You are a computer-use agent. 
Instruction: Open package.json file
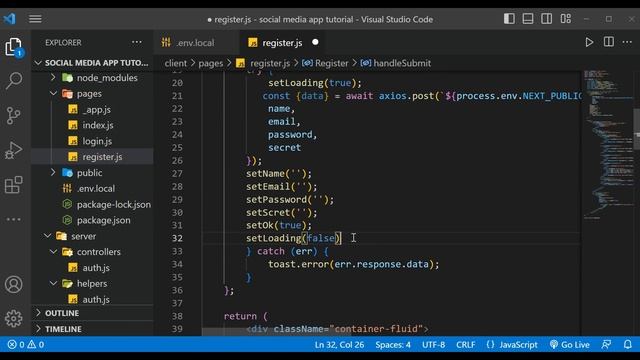(x=92, y=220)
